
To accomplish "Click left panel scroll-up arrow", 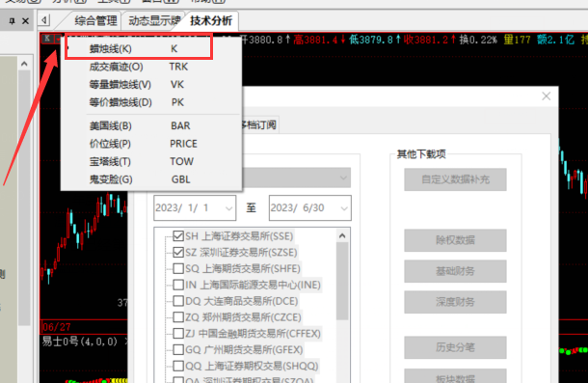I will [24, 64].
